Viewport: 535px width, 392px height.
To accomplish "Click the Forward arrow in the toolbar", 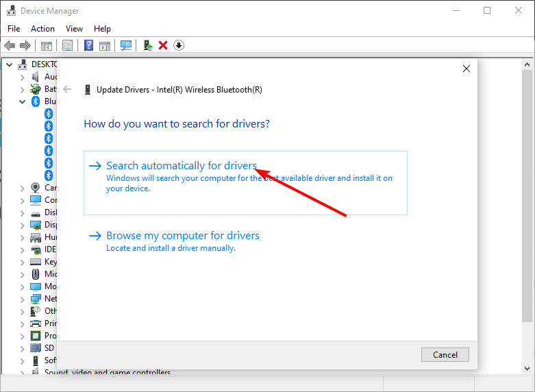I will point(25,45).
